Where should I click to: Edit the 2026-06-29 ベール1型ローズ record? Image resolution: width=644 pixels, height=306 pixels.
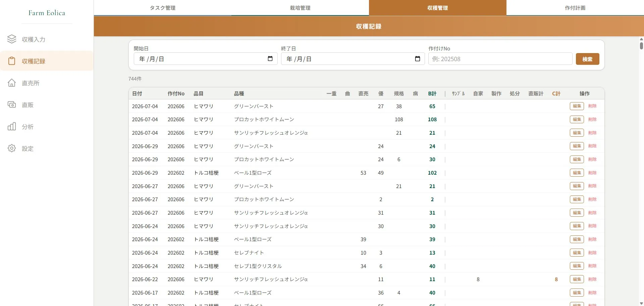pyautogui.click(x=577, y=173)
